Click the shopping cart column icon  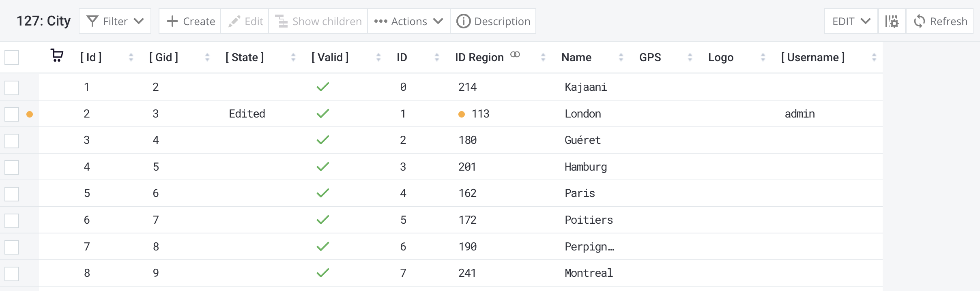(57, 56)
